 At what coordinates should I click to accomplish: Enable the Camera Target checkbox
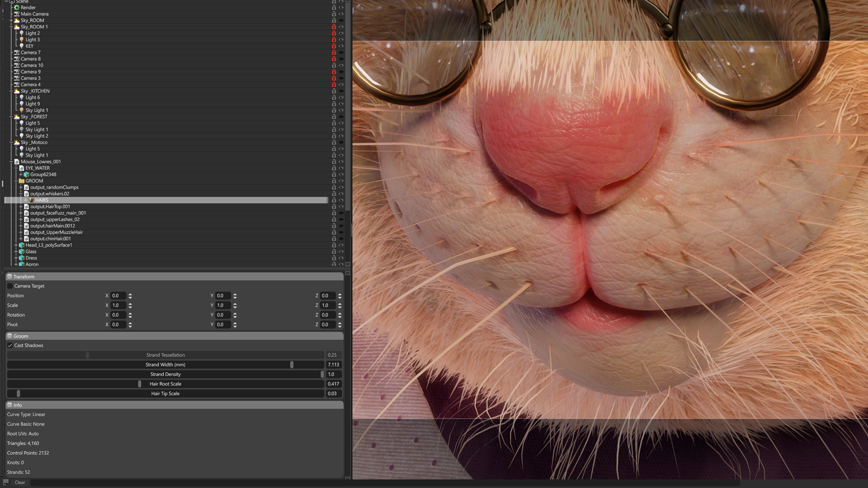tap(10, 286)
